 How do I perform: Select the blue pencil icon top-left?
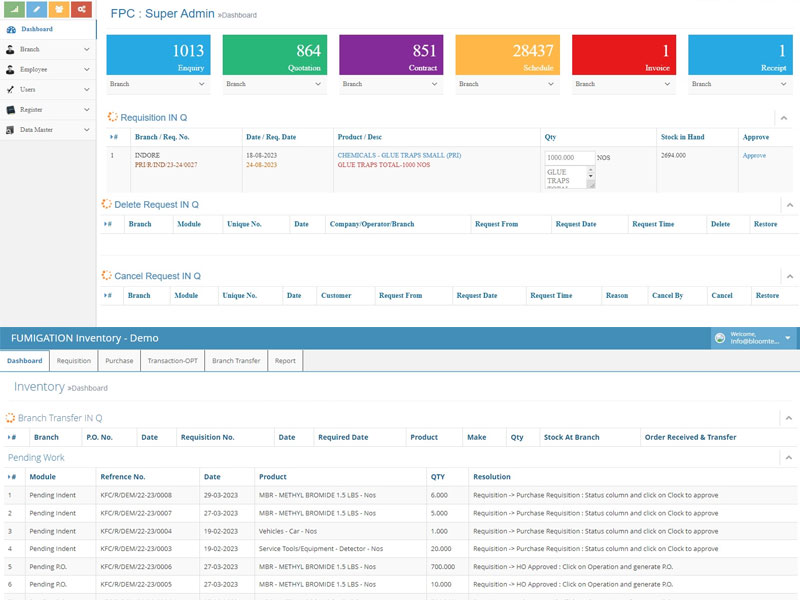(36, 10)
